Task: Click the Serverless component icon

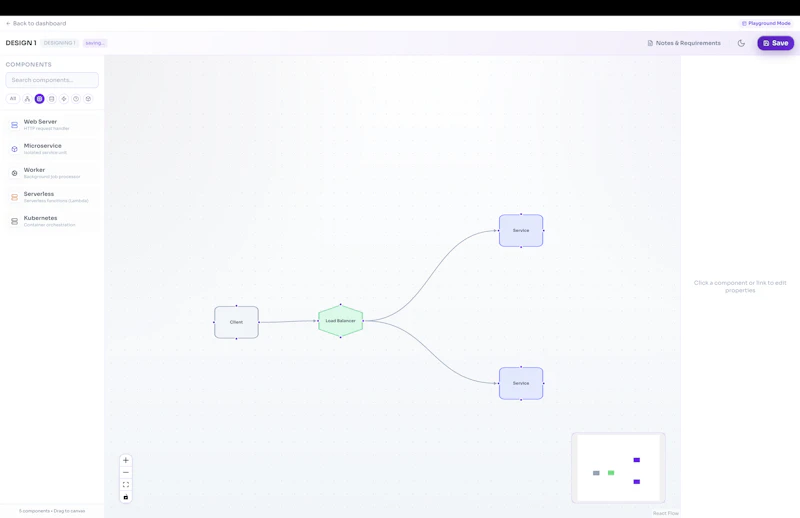Action: click(x=14, y=197)
